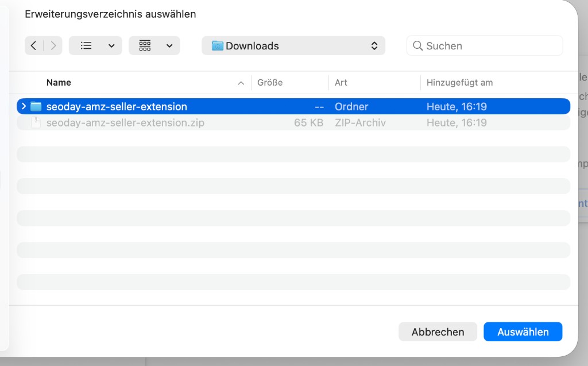Open the list view options chevron
This screenshot has width=588, height=366.
pos(111,46)
